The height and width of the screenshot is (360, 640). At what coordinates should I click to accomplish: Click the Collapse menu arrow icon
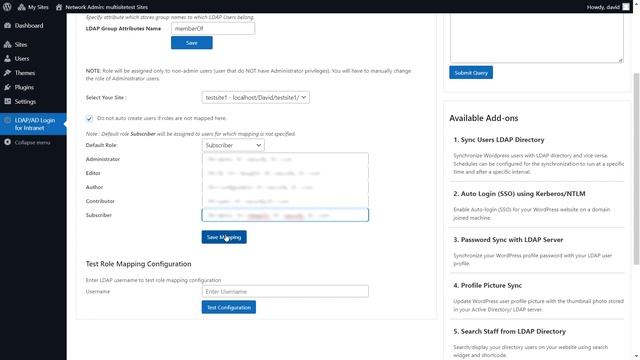7,142
